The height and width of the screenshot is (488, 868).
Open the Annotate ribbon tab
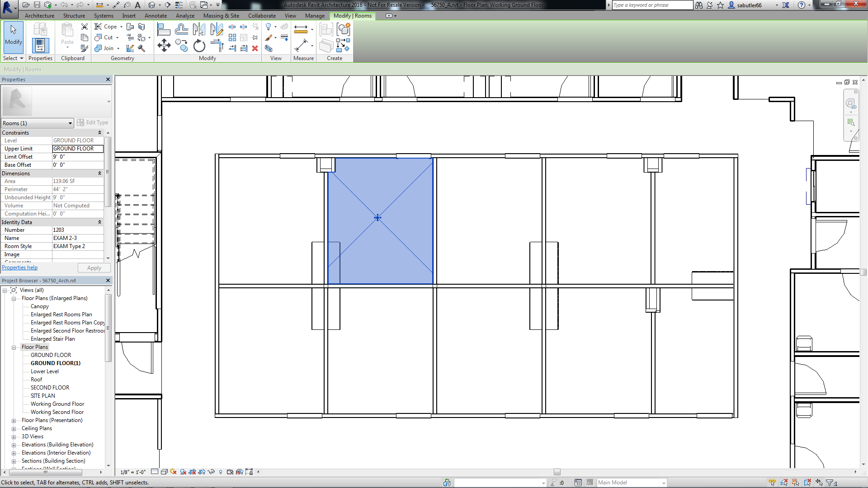click(x=156, y=16)
